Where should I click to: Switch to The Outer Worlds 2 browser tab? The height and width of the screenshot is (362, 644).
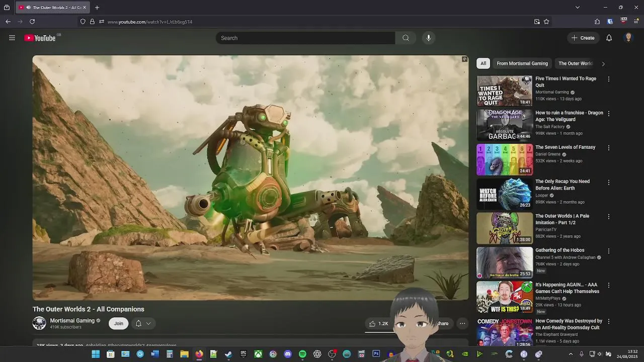(52, 8)
